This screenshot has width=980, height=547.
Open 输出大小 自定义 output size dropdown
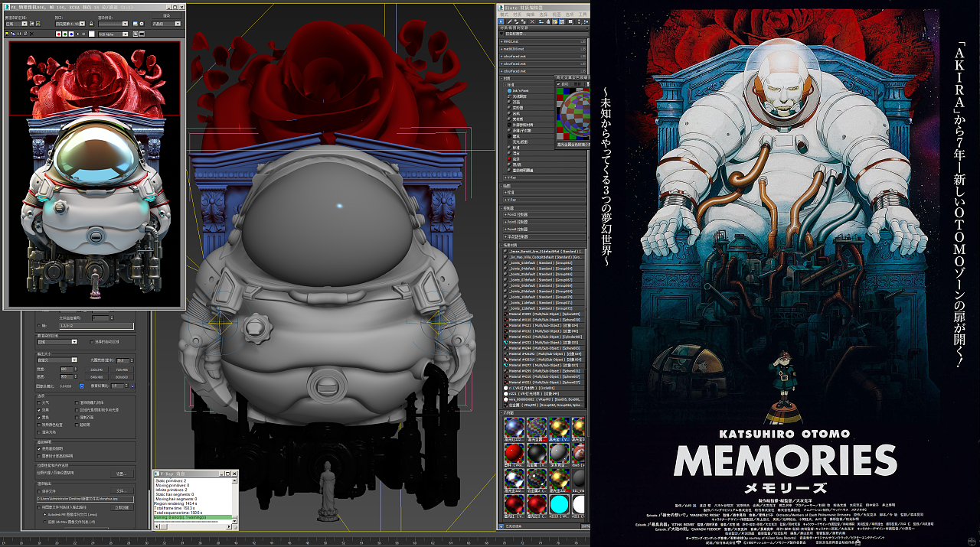click(57, 360)
